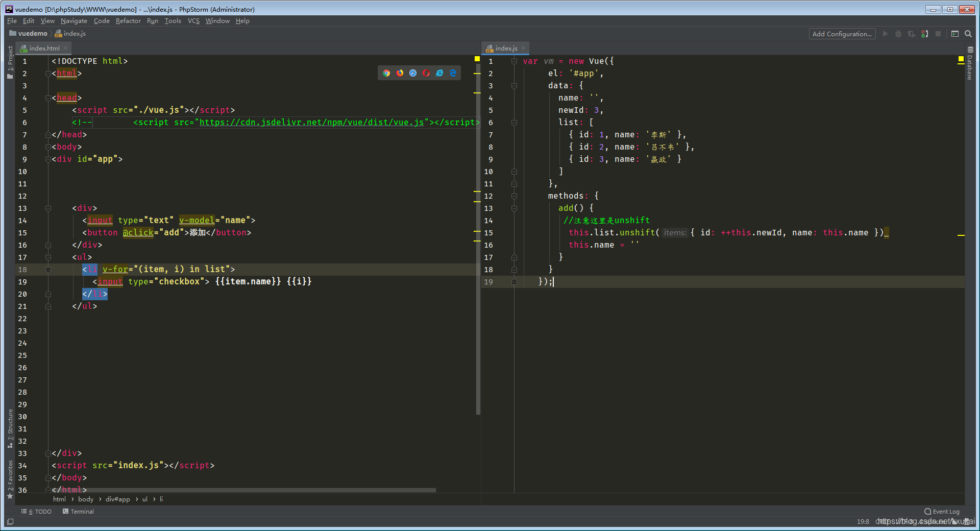Click warning stripe mark beside index.js line 15

coord(961,235)
